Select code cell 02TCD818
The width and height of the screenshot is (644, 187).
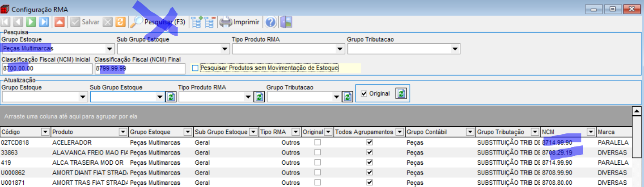tap(25, 142)
